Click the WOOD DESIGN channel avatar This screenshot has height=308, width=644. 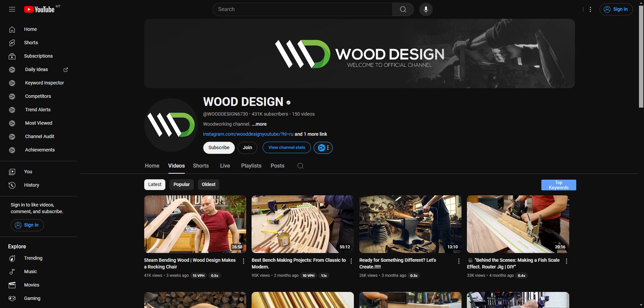click(171, 125)
